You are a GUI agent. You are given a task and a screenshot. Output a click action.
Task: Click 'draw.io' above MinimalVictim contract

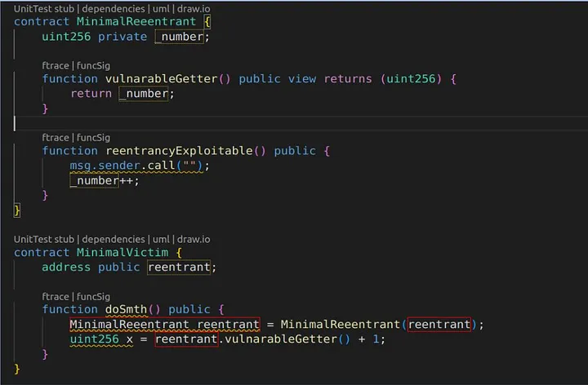pos(194,239)
